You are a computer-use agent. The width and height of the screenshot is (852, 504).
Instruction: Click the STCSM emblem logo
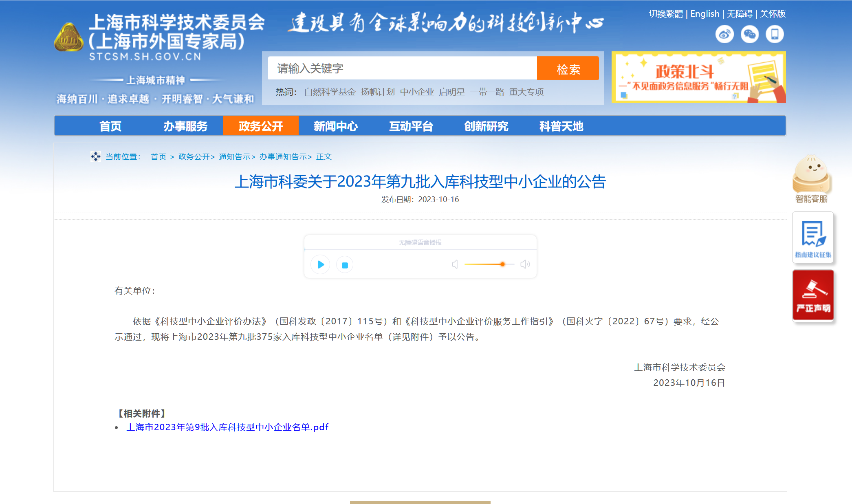coord(68,37)
